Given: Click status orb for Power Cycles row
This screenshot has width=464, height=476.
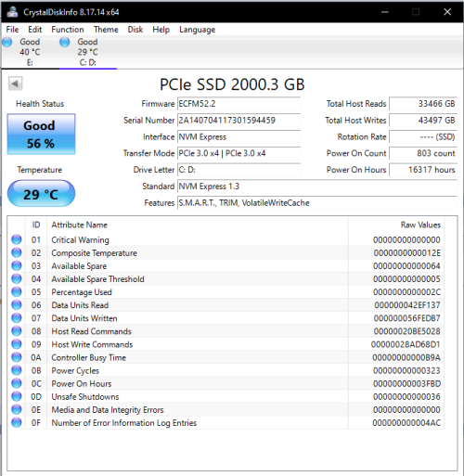Looking at the screenshot, I should pos(17,370).
